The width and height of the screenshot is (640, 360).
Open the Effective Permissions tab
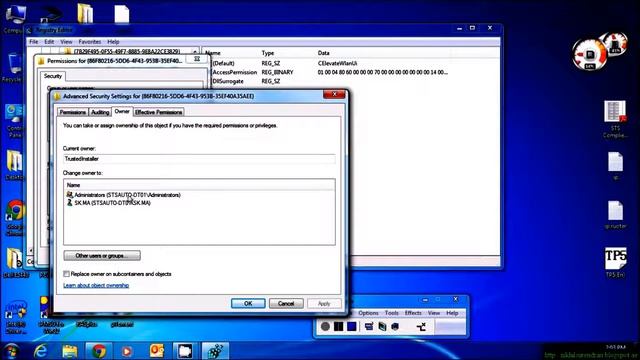click(x=158, y=112)
